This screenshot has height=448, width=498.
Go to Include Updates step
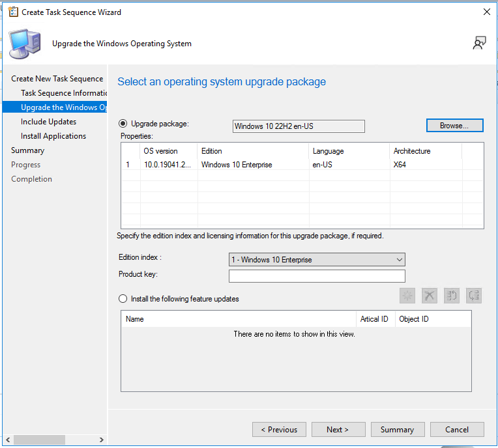(x=49, y=122)
